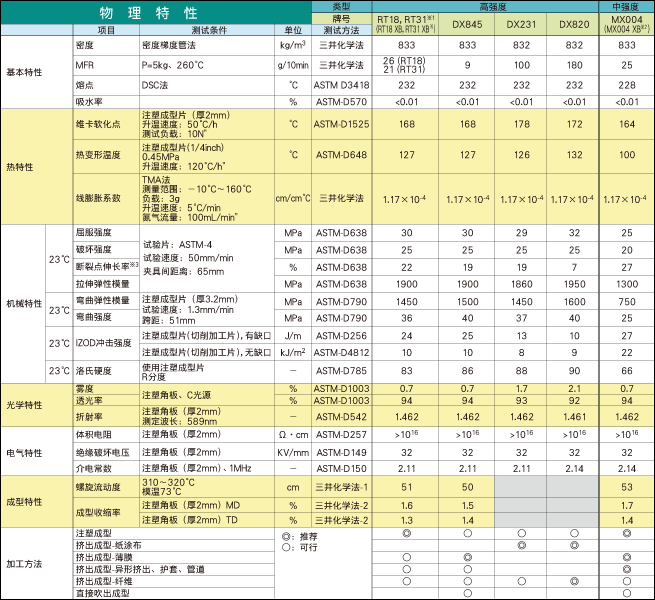655x600 pixels.
Task: Click the 吸水率 row label
Action: coord(89,102)
